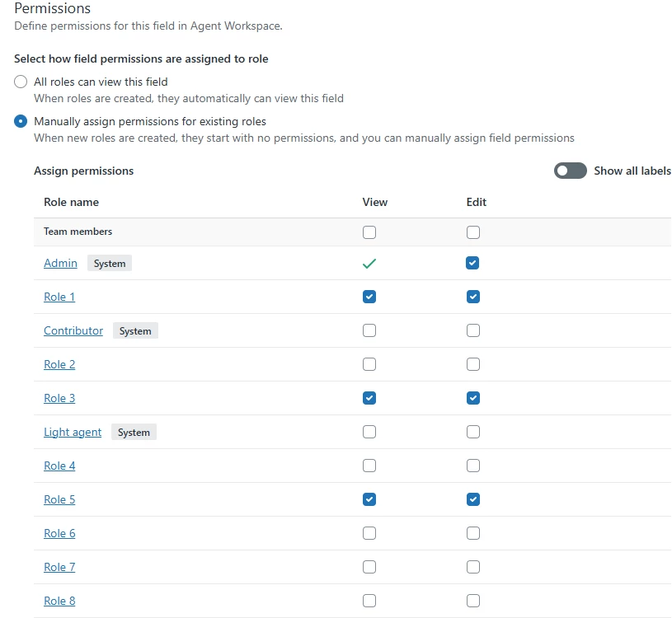Open the Role 7 link

[59, 567]
